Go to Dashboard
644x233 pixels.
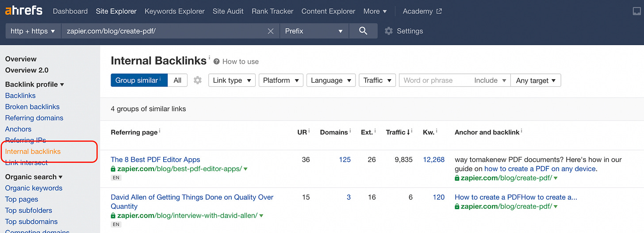click(70, 11)
